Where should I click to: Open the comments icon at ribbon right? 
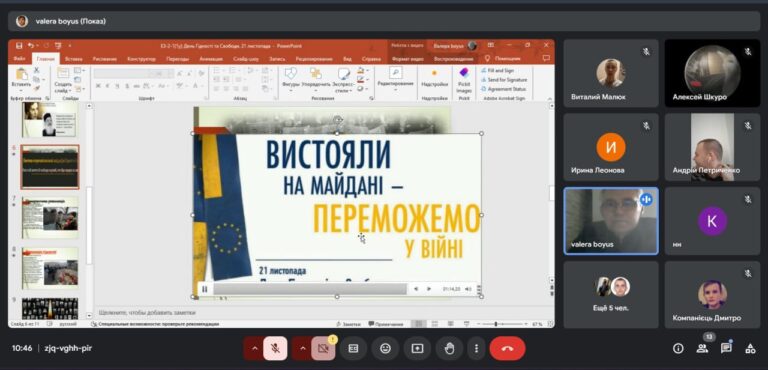[x=546, y=58]
